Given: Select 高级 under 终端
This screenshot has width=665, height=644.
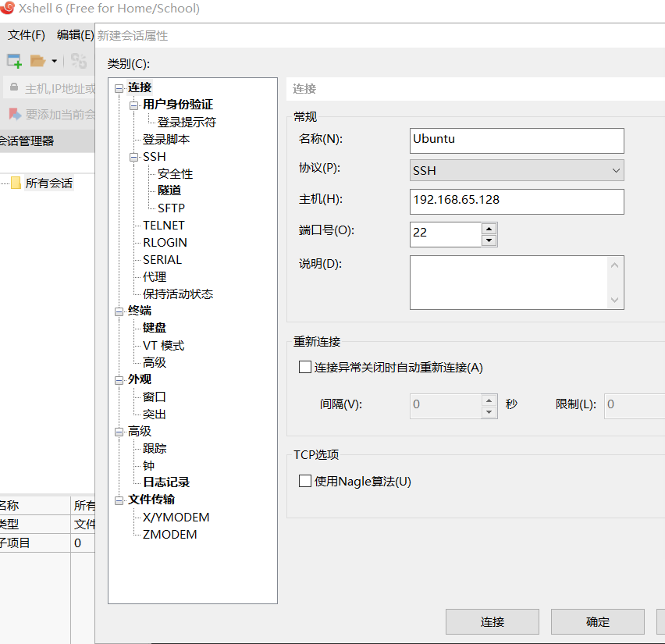Looking at the screenshot, I should [155, 362].
